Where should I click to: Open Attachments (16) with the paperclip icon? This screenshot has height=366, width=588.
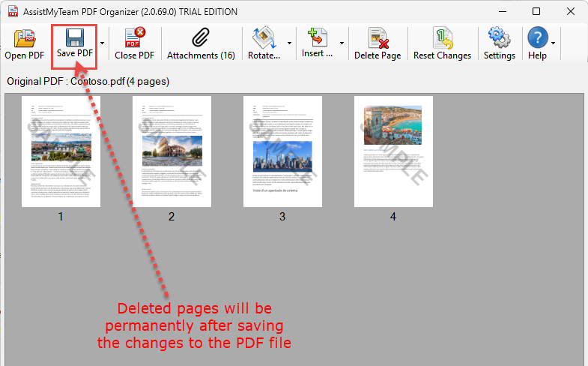[201, 39]
